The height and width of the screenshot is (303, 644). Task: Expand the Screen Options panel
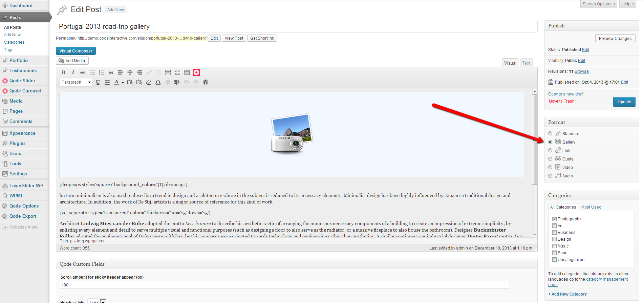(599, 4)
